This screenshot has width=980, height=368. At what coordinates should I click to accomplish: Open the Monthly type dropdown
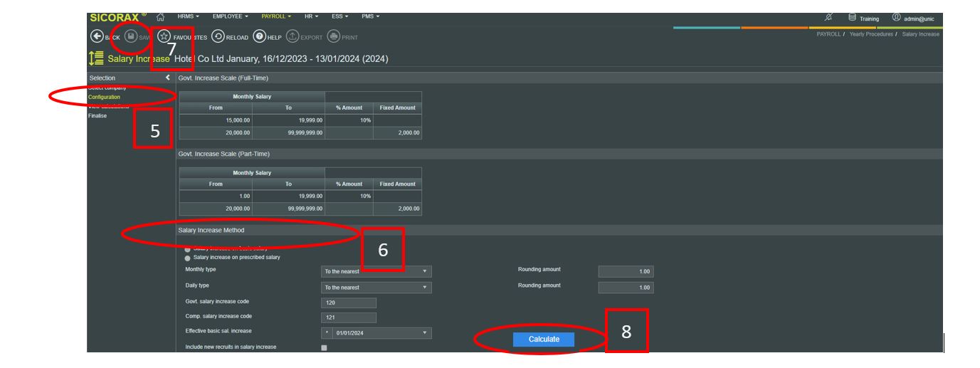[376, 271]
